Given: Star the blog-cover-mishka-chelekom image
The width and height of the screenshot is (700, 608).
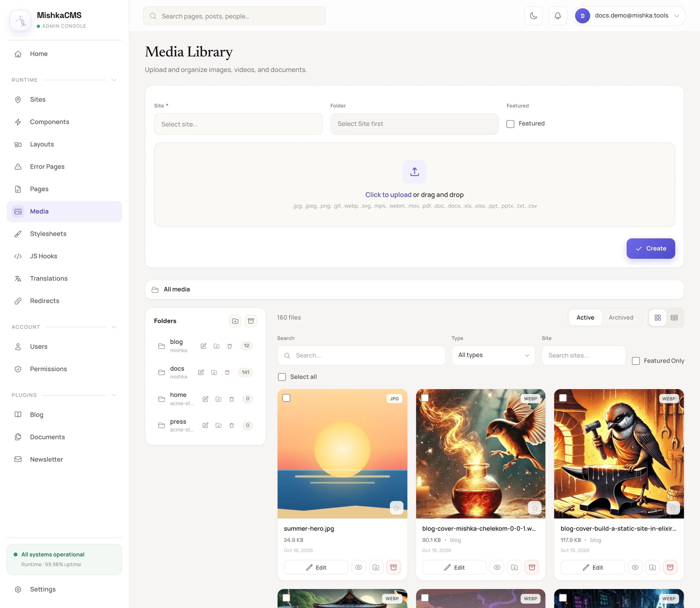Looking at the screenshot, I should point(535,508).
